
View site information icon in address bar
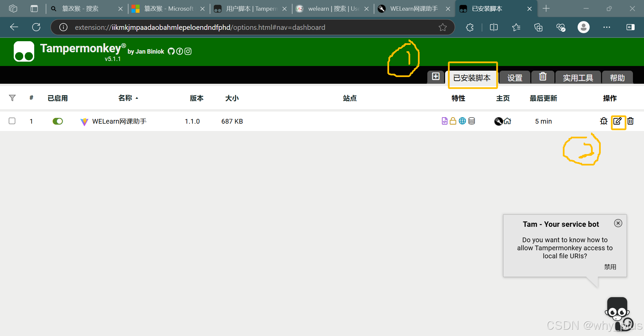(63, 27)
